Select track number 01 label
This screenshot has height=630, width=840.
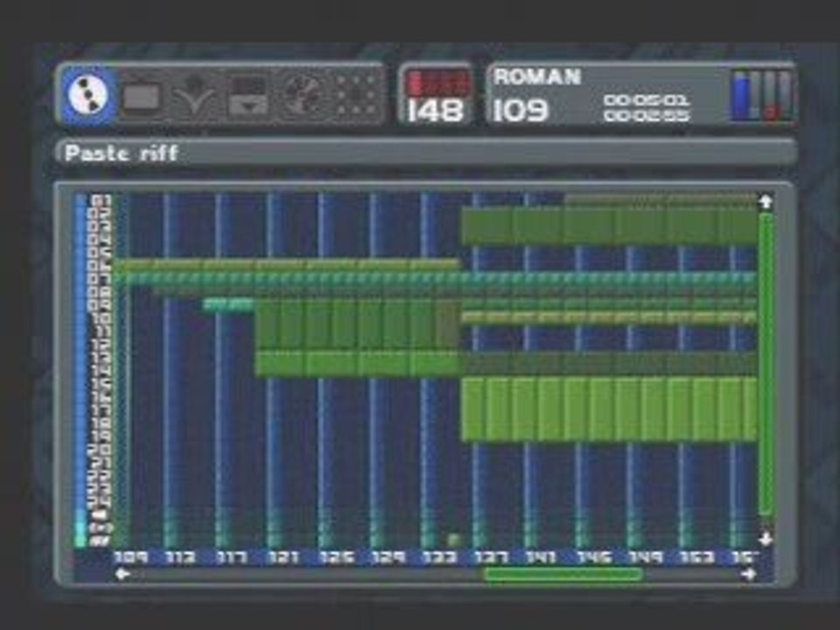101,201
